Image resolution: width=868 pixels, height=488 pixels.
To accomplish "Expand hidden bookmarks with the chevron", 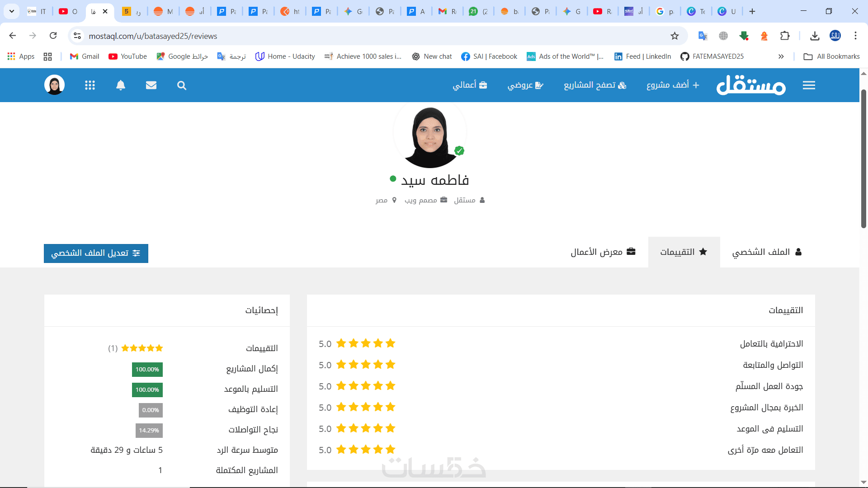I will [781, 56].
